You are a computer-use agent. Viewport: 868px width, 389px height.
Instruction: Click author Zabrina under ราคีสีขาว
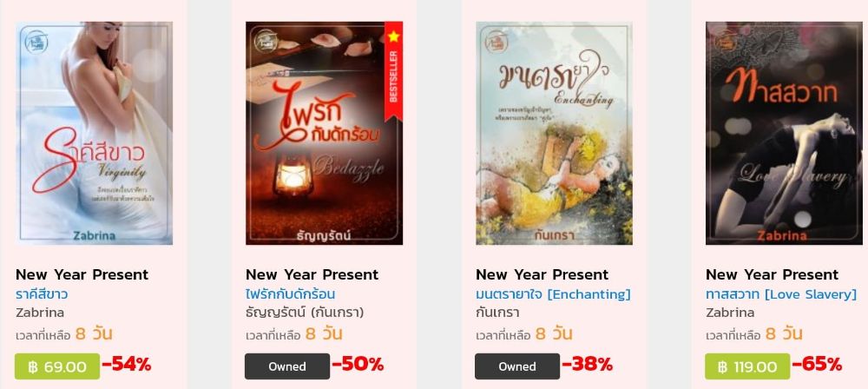click(x=40, y=313)
